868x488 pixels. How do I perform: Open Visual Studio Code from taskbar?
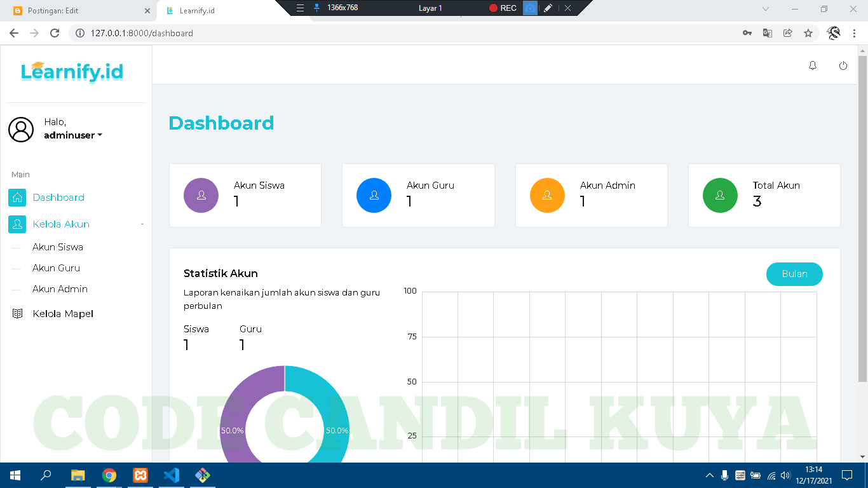coord(172,475)
